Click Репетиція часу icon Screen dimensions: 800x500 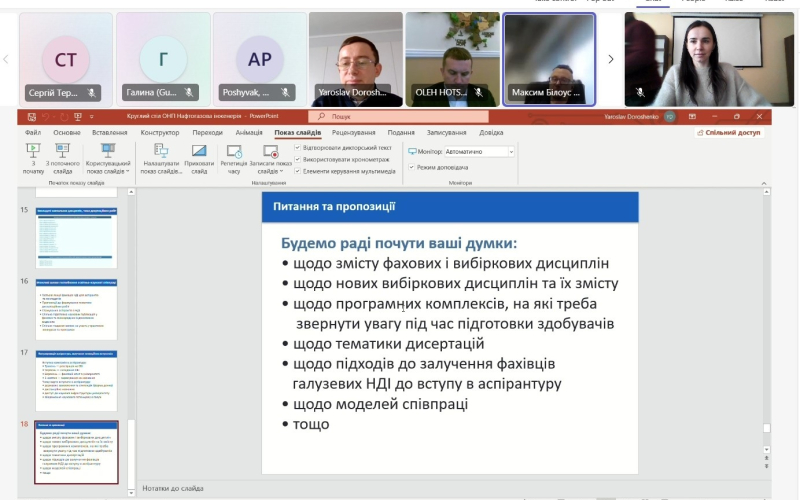click(x=234, y=159)
